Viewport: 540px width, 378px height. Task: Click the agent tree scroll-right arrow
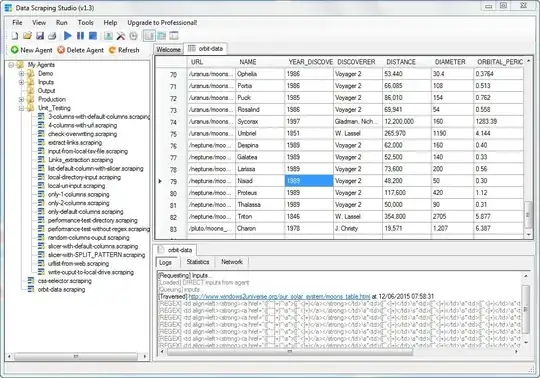coord(145,356)
